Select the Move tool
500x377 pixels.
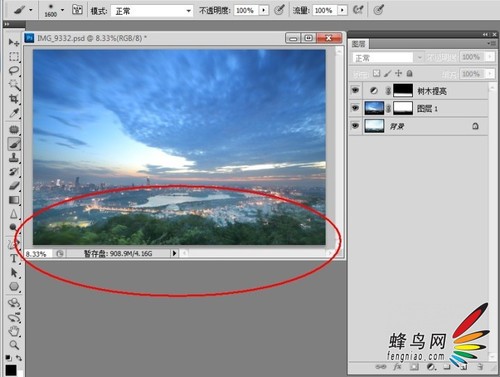click(14, 42)
